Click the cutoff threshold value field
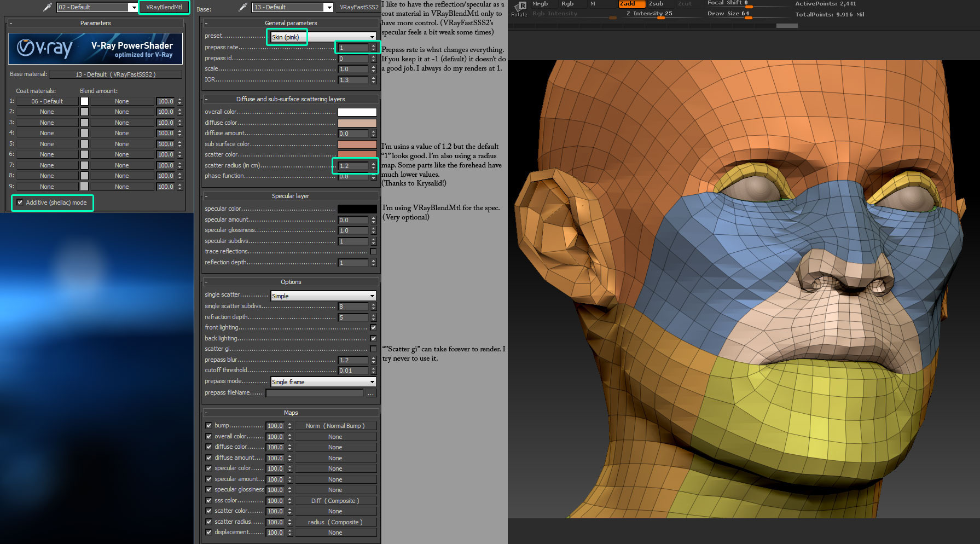980x544 pixels. [353, 371]
